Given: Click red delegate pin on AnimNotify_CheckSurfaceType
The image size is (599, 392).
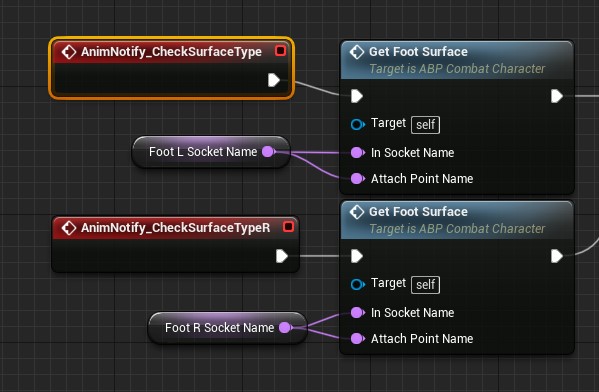Looking at the screenshot, I should tap(280, 50).
